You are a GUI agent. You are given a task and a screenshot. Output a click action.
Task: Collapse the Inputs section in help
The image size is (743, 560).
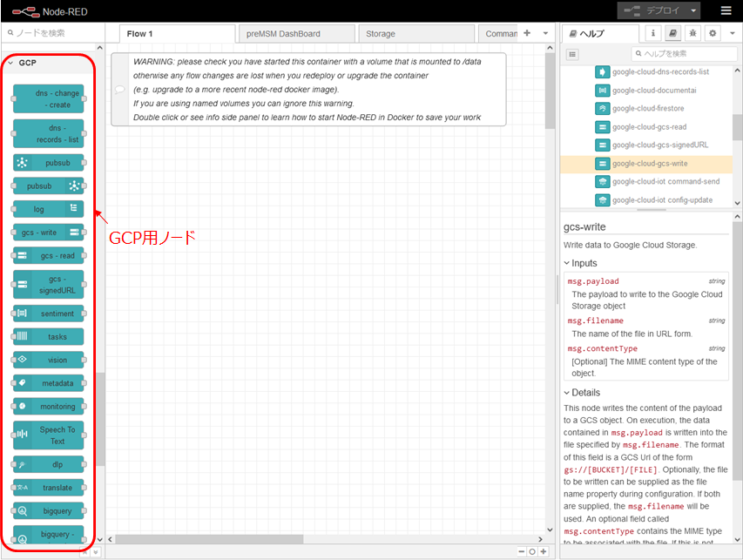coord(567,263)
